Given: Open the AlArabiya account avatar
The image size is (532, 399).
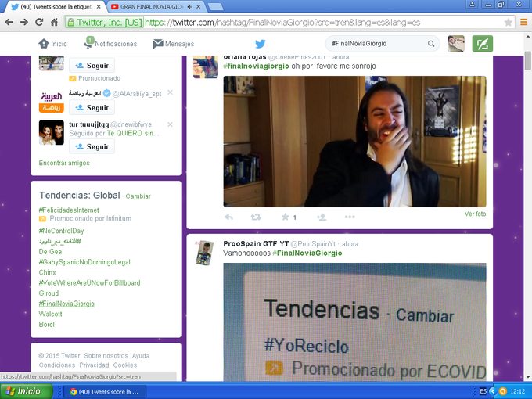Looking at the screenshot, I should (x=51, y=101).
